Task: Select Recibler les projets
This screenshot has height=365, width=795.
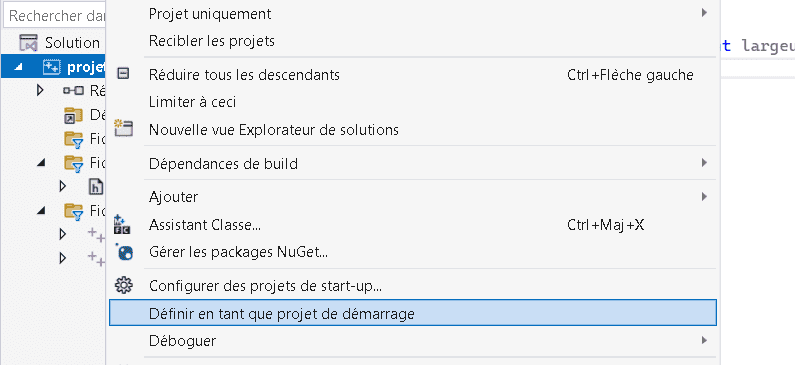Action: point(211,41)
